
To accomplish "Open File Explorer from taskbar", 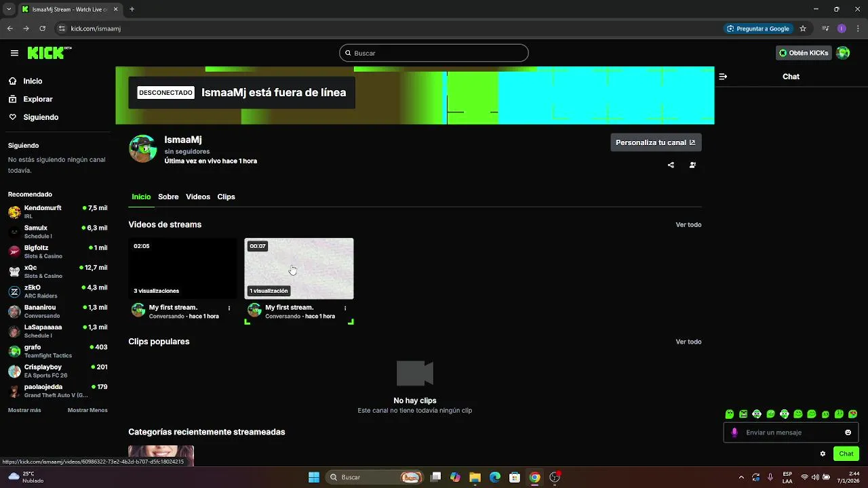I will (475, 477).
